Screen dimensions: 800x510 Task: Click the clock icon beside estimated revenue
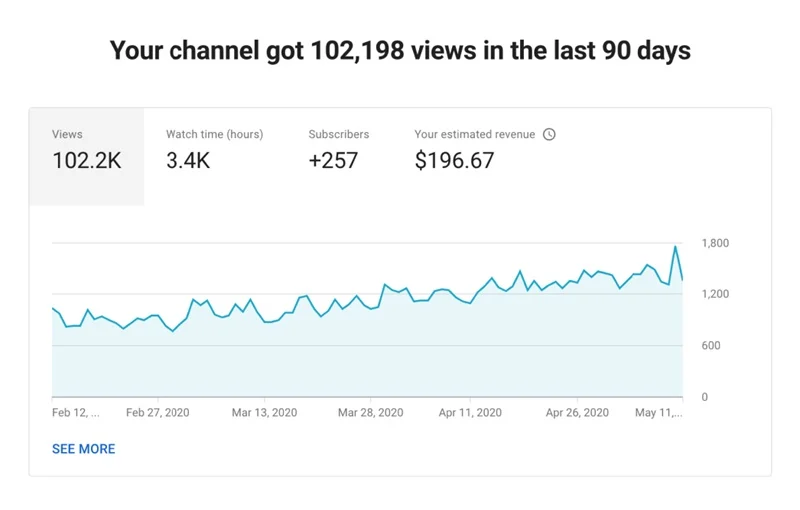549,134
